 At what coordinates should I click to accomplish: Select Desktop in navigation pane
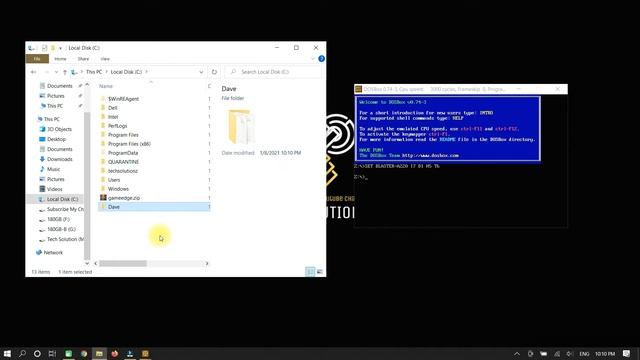coord(56,139)
